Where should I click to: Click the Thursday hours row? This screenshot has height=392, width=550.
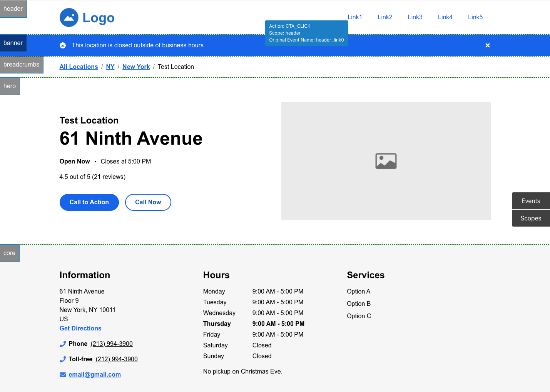[254, 324]
